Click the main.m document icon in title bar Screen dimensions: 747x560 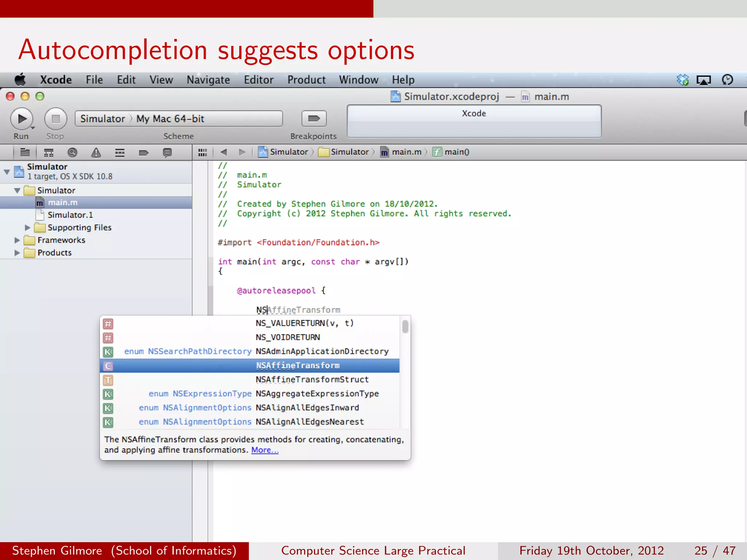pos(525,97)
